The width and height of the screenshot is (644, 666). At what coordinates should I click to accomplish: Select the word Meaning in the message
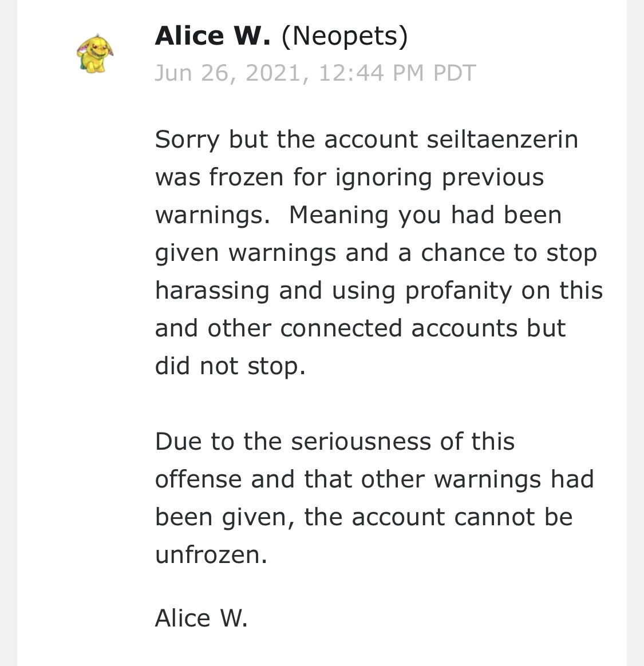point(339,216)
